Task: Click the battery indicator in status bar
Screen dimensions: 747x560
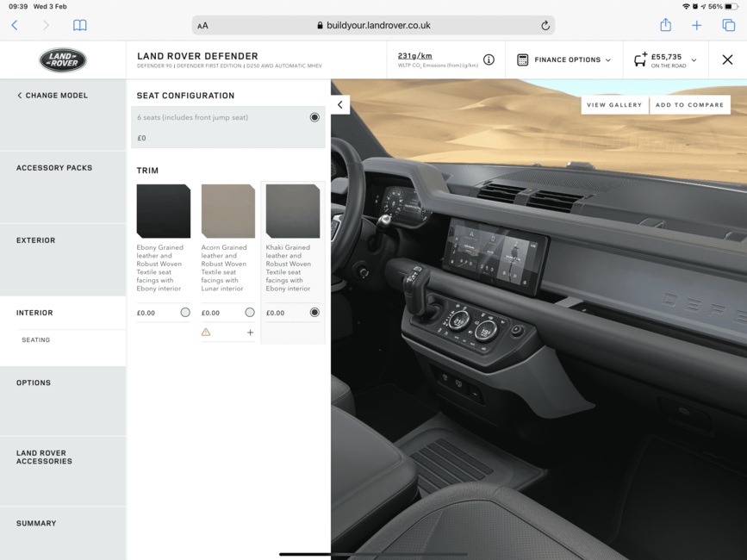Action: coord(731,7)
